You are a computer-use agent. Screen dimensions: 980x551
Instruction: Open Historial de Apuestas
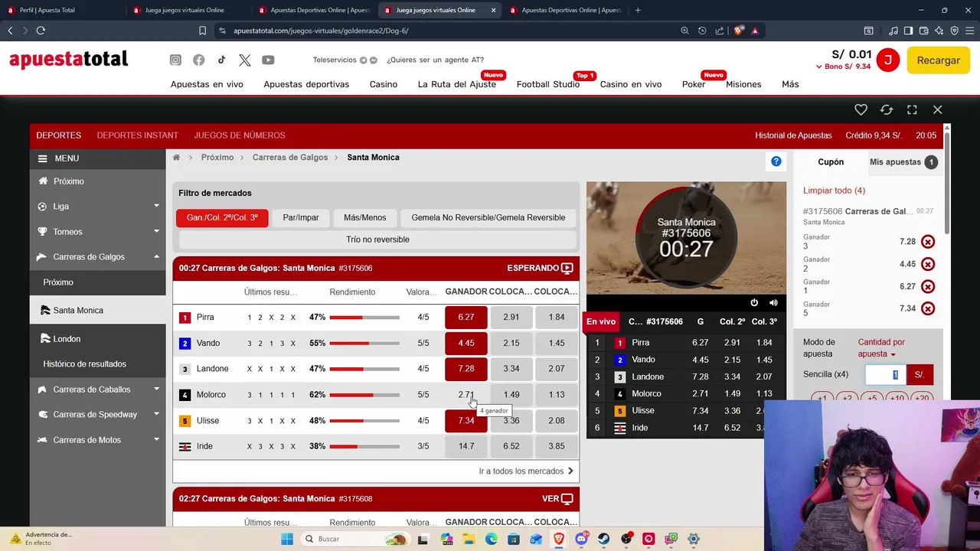[x=793, y=135]
